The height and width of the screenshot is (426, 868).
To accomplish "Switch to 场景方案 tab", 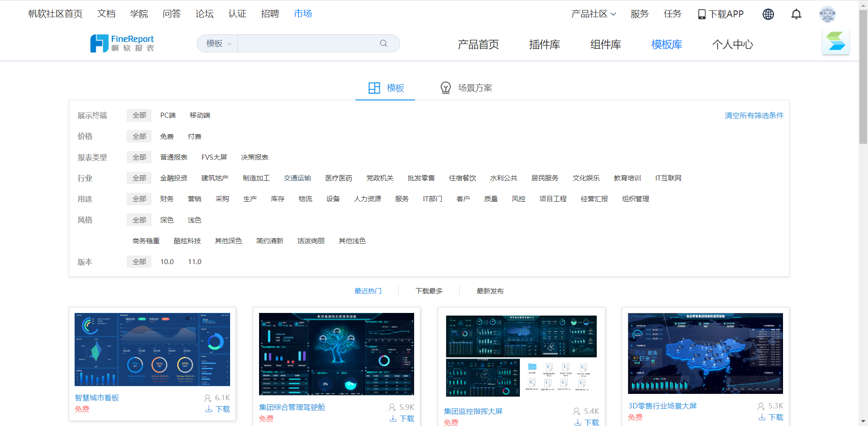I will 467,88.
